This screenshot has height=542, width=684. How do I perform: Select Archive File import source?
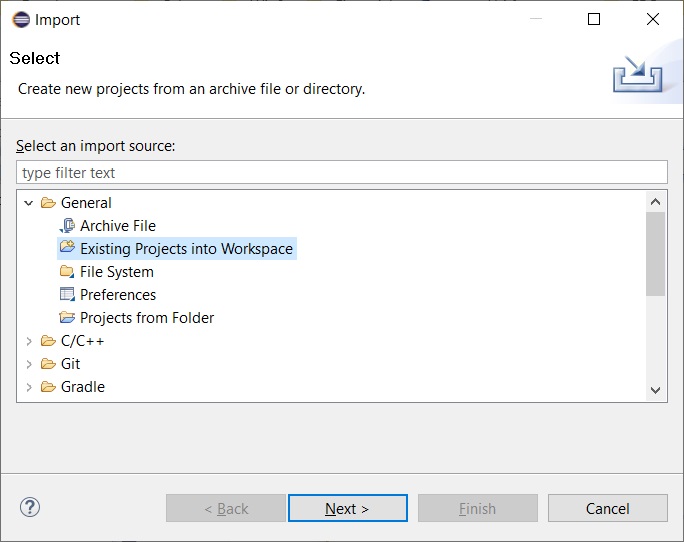coord(118,226)
